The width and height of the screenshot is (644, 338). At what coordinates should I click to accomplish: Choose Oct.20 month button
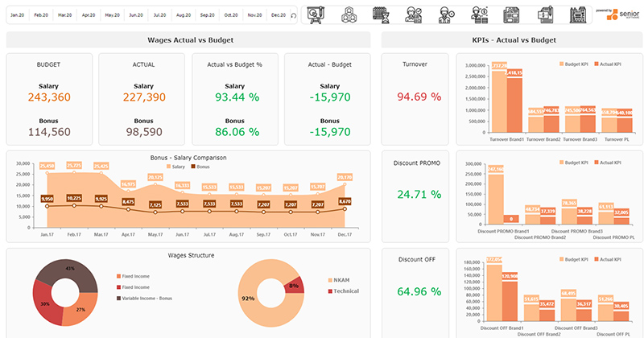pos(231,14)
